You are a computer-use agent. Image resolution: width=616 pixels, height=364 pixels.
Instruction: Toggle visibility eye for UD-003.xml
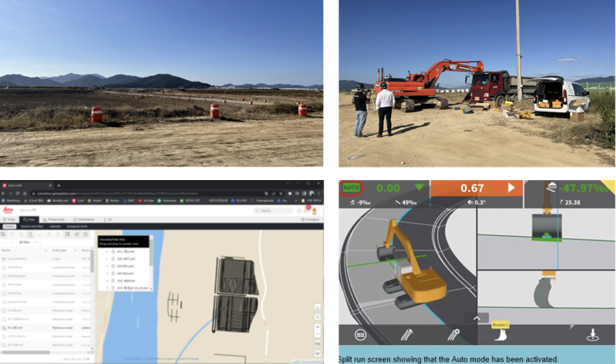107,266
